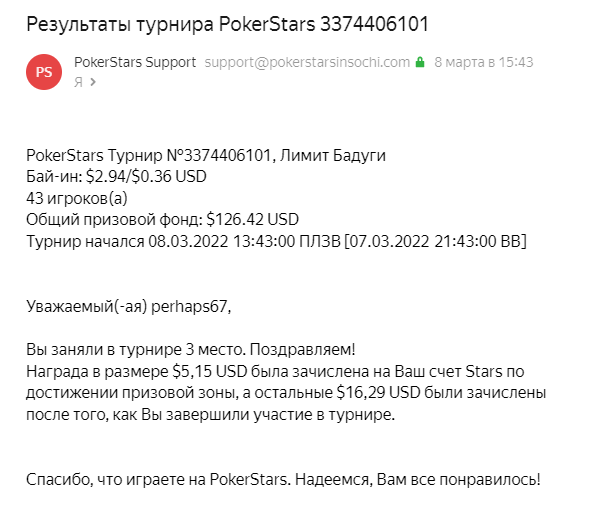Click the $5,15 USD prize amount
Viewport: 595px width, 510px height.
point(209,371)
